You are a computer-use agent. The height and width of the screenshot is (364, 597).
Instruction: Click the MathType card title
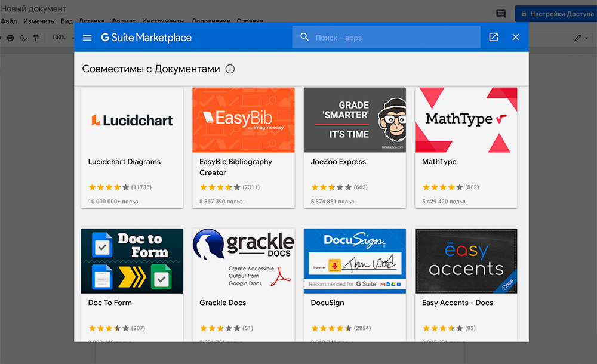pos(439,162)
